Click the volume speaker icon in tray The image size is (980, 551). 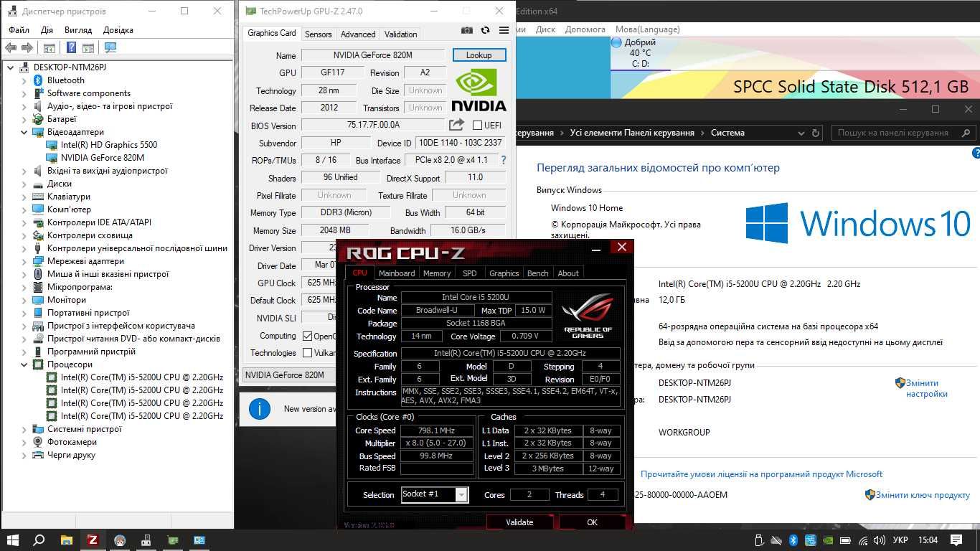(880, 540)
